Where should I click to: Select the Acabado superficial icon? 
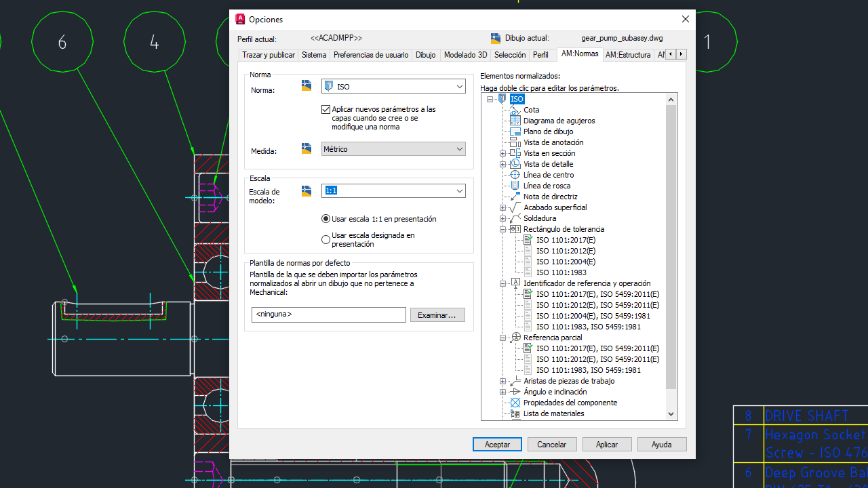(x=515, y=207)
